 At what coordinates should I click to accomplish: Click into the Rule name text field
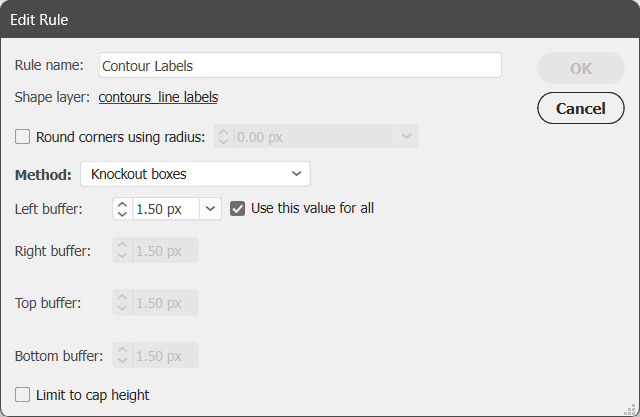(300, 65)
